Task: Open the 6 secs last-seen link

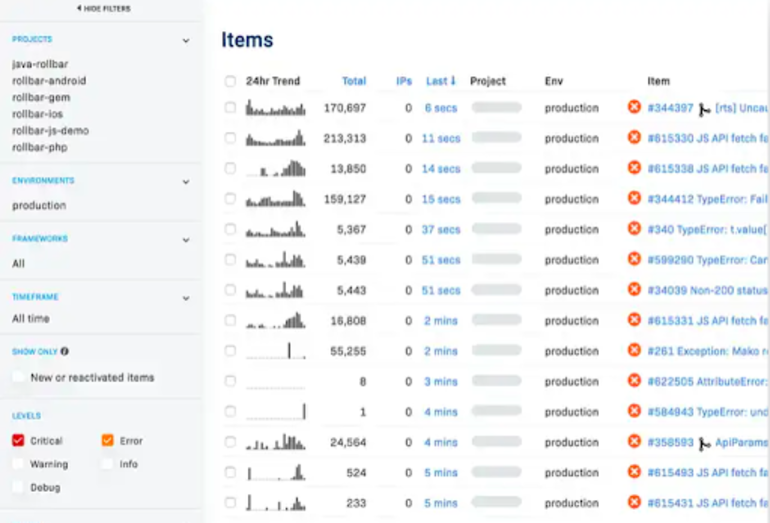Action: point(441,108)
